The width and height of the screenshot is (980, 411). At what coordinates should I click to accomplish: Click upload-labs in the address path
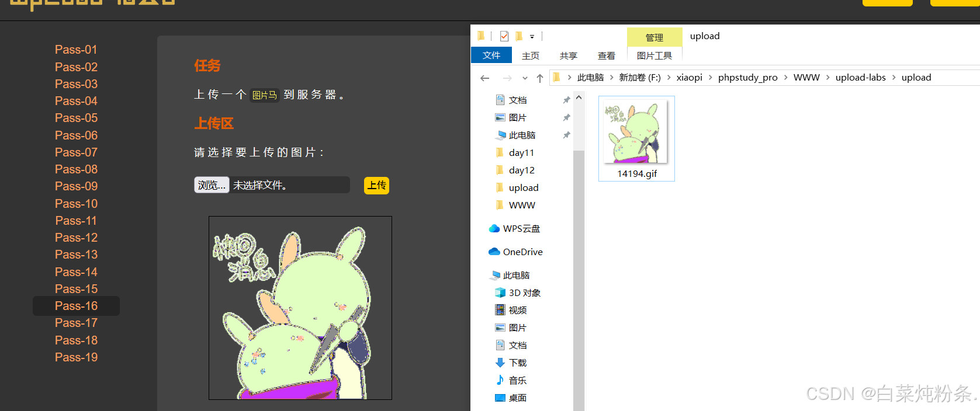(861, 78)
